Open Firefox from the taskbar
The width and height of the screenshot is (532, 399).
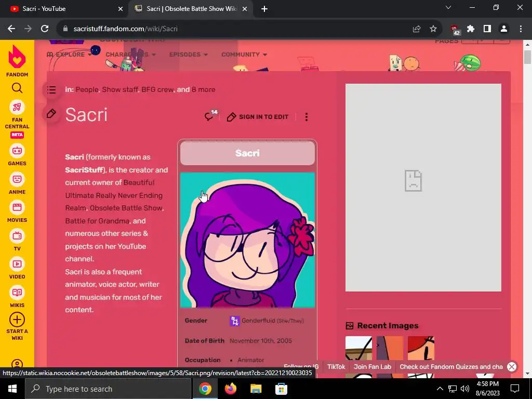pyautogui.click(x=231, y=389)
